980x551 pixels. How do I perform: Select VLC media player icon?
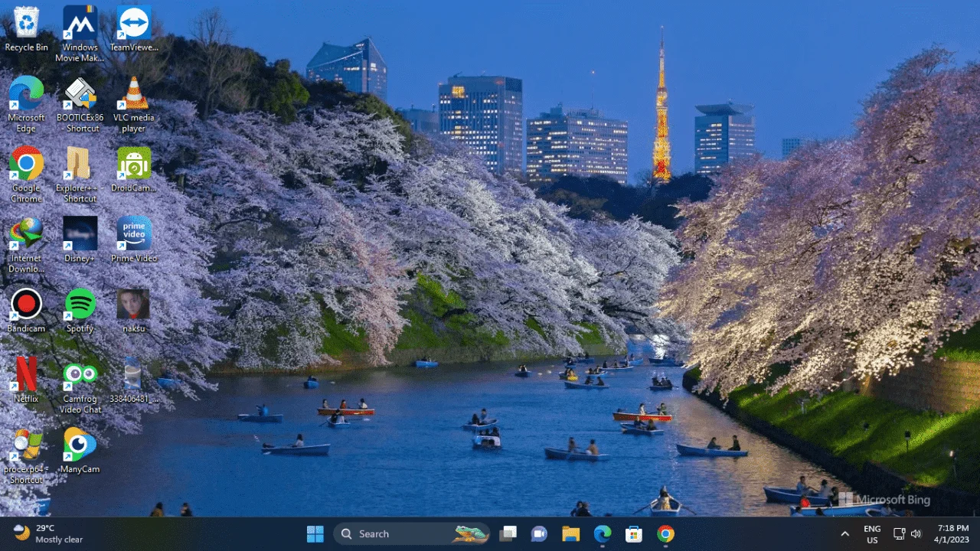point(134,105)
